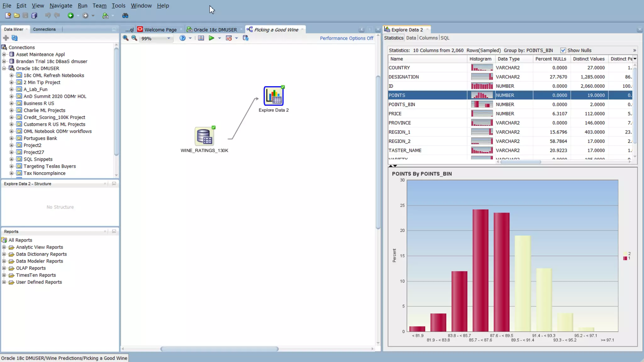Image resolution: width=644 pixels, height=362 pixels.
Task: Click the zoom in magnifier icon
Action: (x=125, y=38)
